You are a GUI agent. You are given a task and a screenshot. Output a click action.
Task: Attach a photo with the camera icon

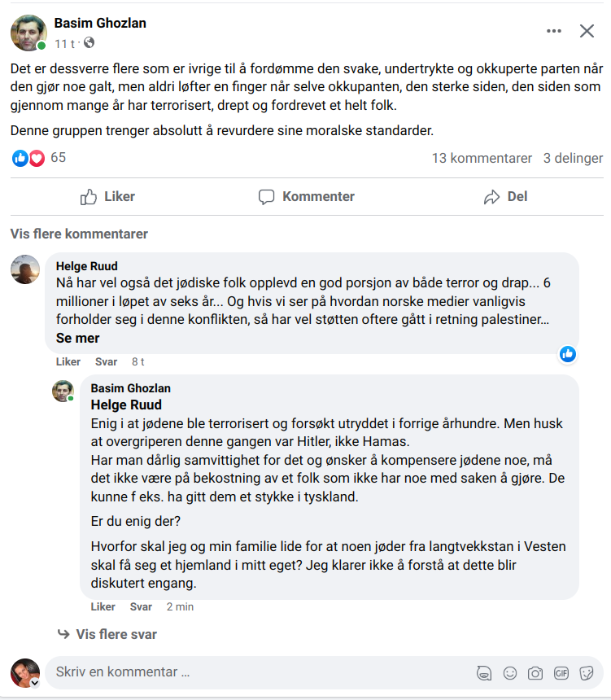click(535, 673)
